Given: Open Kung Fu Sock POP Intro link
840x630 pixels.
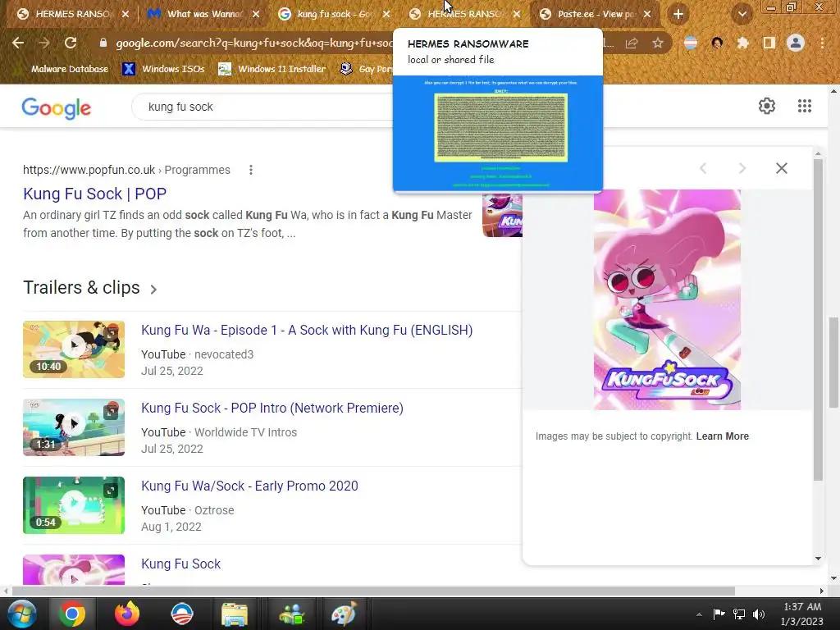Looking at the screenshot, I should (272, 408).
